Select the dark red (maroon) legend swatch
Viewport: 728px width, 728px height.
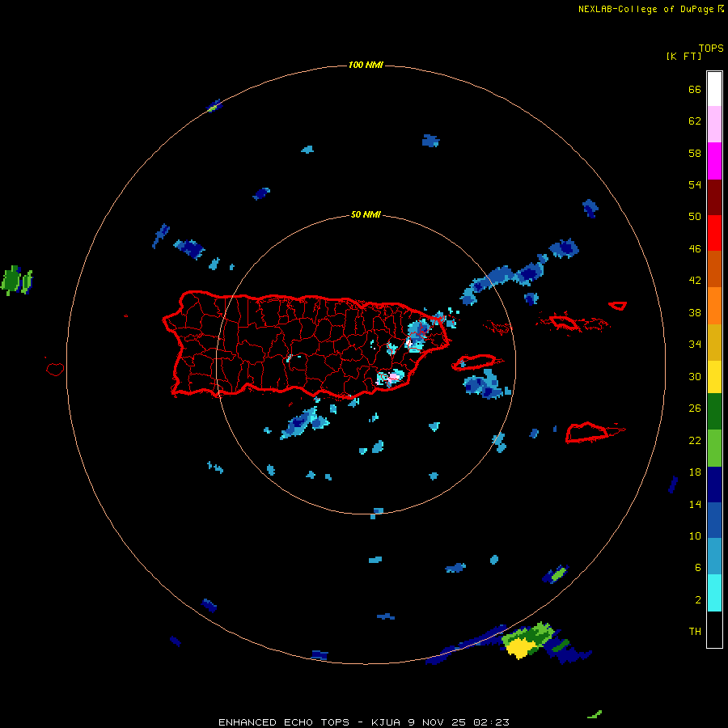coord(714,197)
